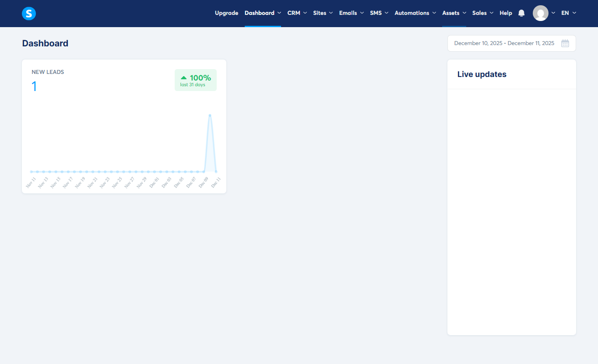Open the Help page
The width and height of the screenshot is (598, 364).
(x=506, y=13)
